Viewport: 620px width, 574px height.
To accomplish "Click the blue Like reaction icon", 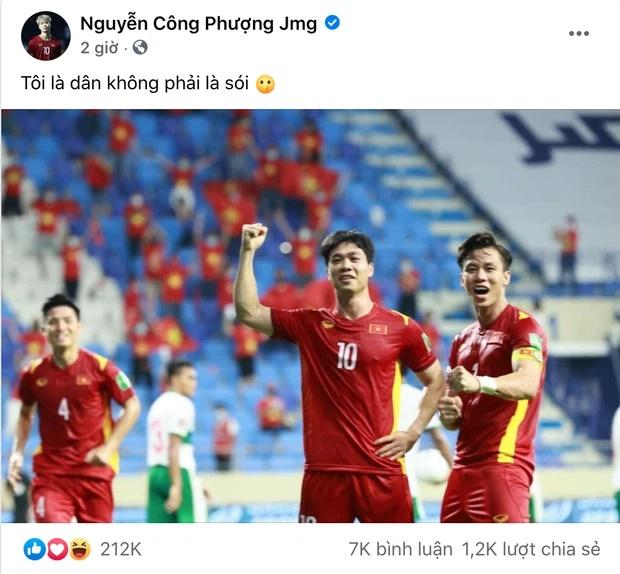I will tap(34, 549).
